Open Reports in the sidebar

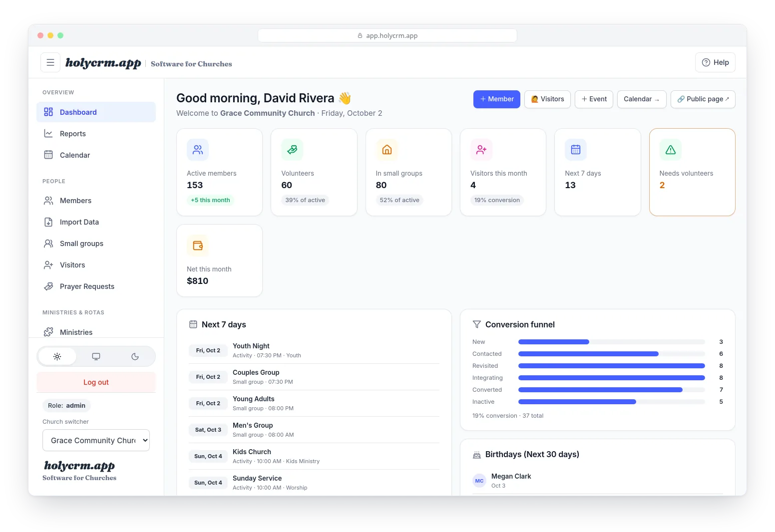coord(96,133)
